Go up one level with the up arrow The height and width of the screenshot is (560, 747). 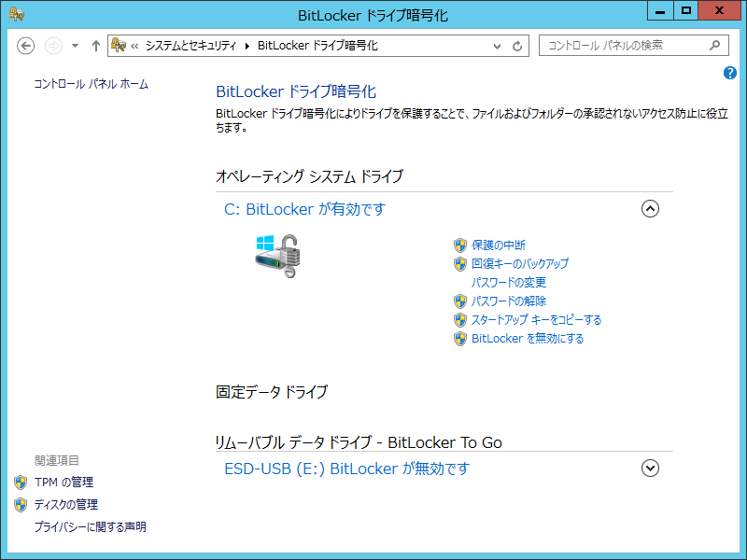tap(96, 46)
